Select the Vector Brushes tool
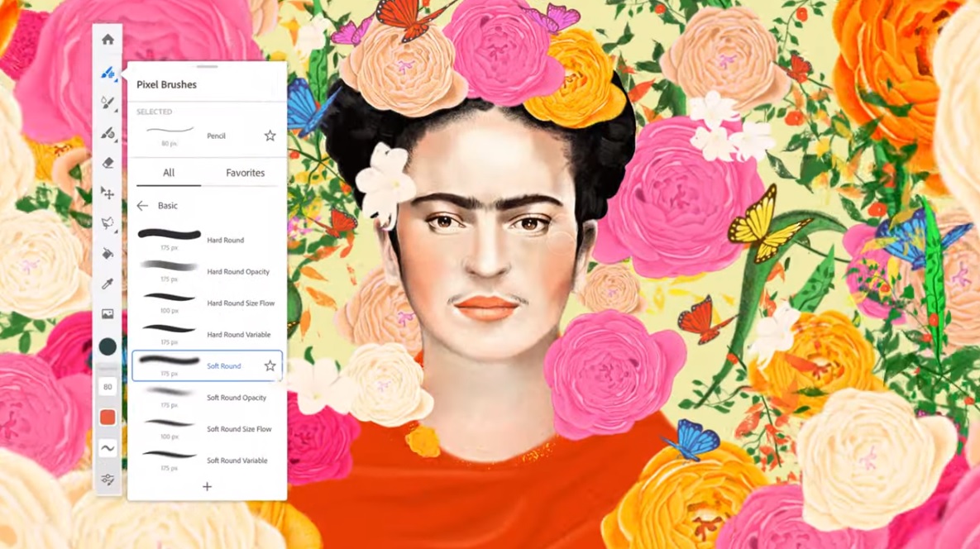 coord(108,134)
